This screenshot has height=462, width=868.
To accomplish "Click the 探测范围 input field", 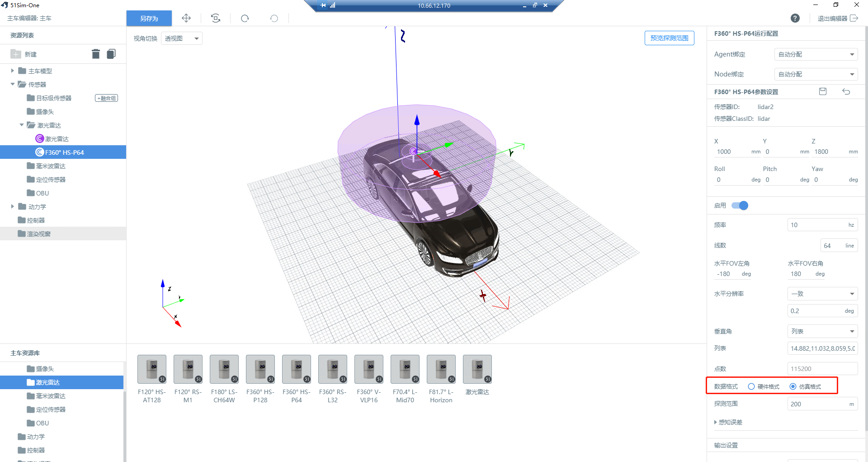I will point(822,404).
